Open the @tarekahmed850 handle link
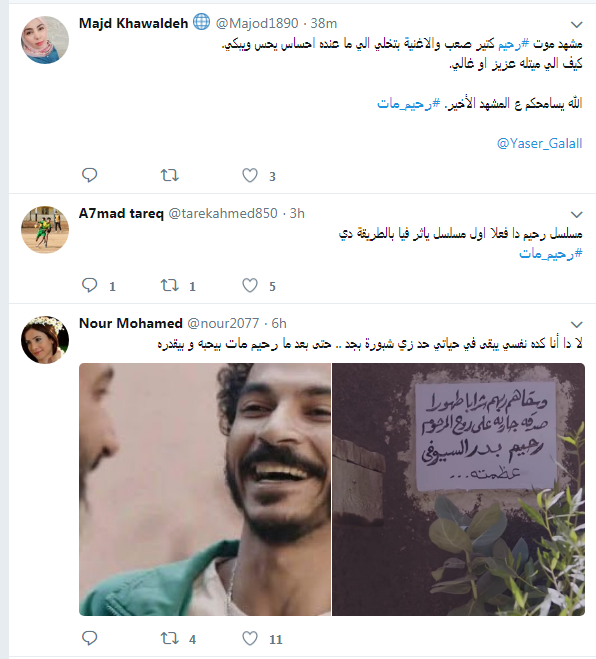This screenshot has width=596, height=659. pyautogui.click(x=223, y=213)
